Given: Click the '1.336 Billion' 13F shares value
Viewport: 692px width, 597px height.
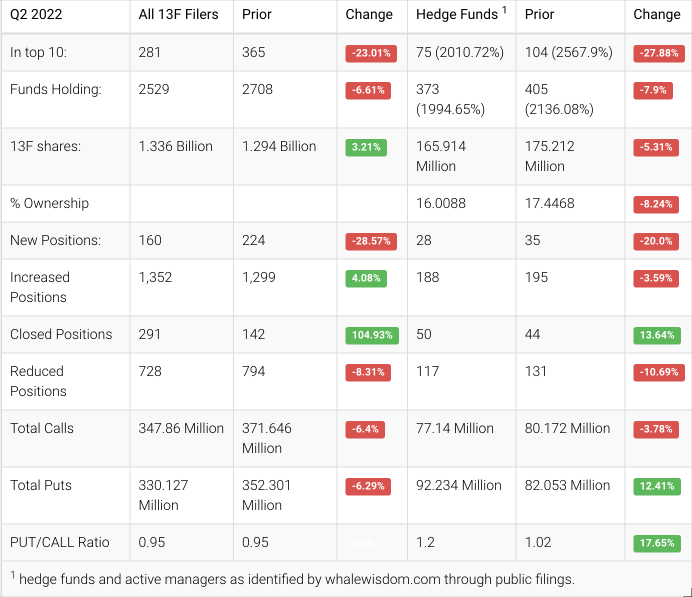Looking at the screenshot, I should (176, 146).
